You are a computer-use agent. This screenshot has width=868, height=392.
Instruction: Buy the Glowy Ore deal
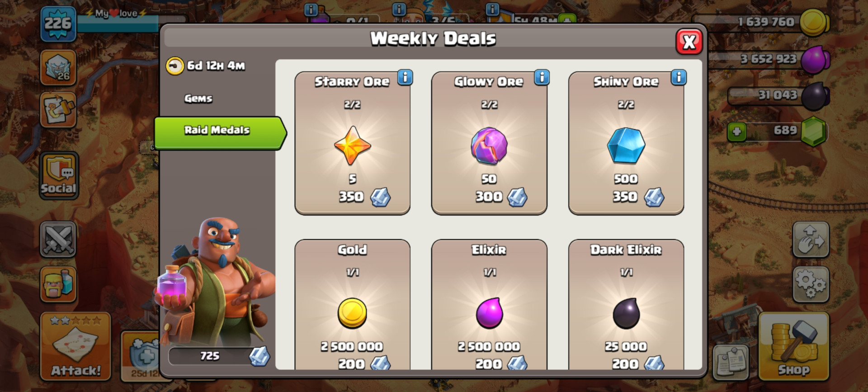[489, 143]
